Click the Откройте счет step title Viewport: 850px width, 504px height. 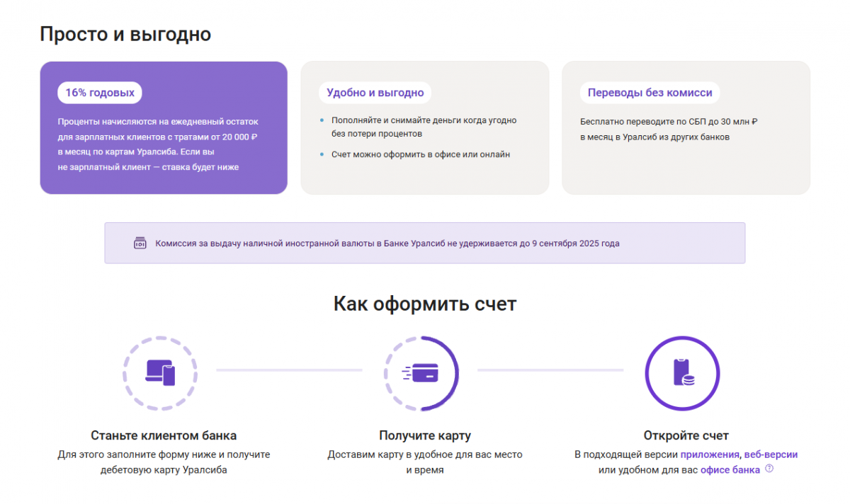tap(686, 435)
